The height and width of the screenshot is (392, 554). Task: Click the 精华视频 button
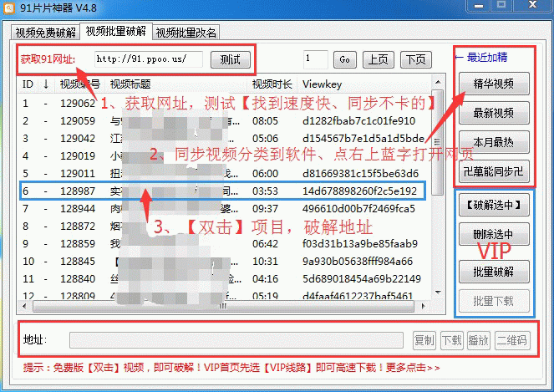[x=494, y=84]
